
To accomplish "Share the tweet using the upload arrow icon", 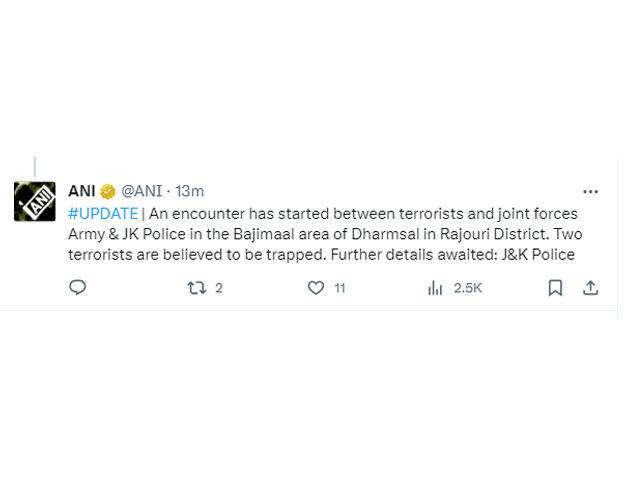I will coord(590,288).
